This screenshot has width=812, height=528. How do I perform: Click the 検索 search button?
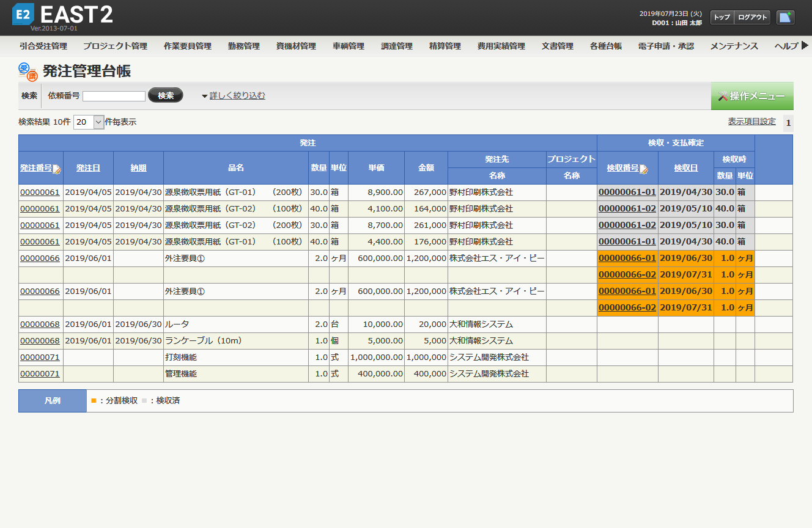[x=166, y=95]
